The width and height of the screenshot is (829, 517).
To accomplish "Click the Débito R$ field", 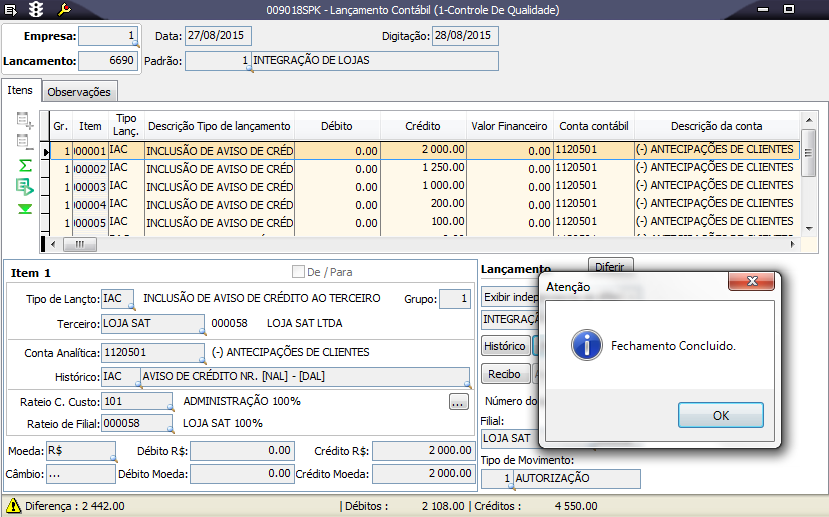I will point(242,451).
